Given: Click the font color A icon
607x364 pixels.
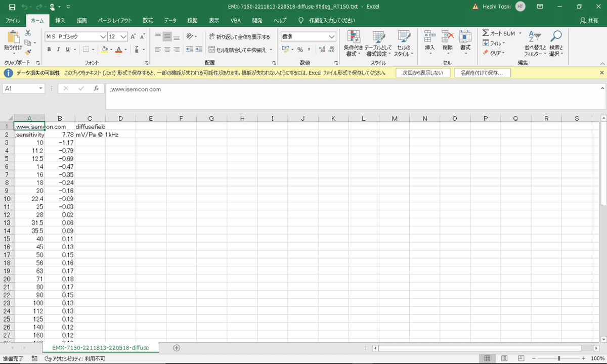Looking at the screenshot, I should (x=118, y=50).
